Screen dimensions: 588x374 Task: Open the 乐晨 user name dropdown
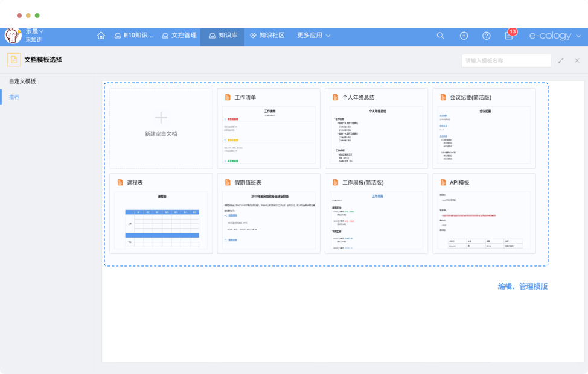click(34, 31)
